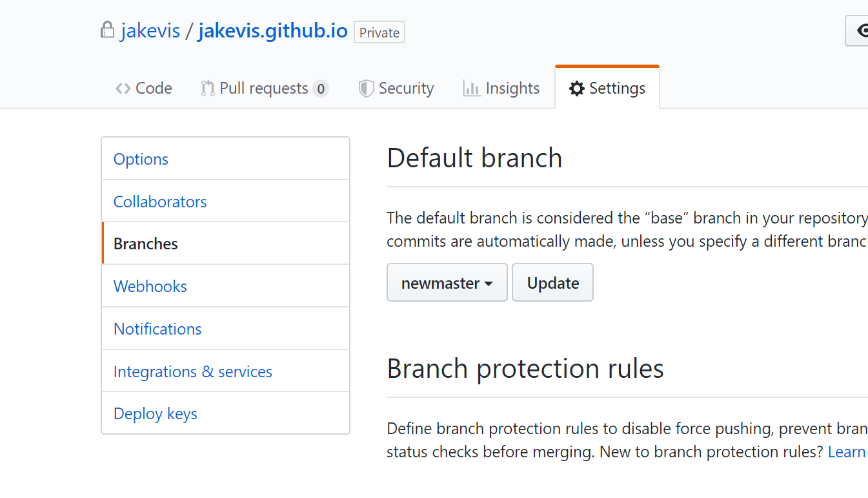Screen dimensions: 868x498
Task: Click the Insights bar graph icon
Action: 472,88
